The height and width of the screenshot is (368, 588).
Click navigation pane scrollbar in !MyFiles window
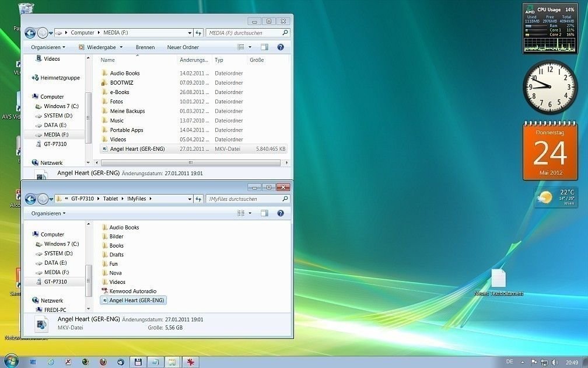click(89, 281)
